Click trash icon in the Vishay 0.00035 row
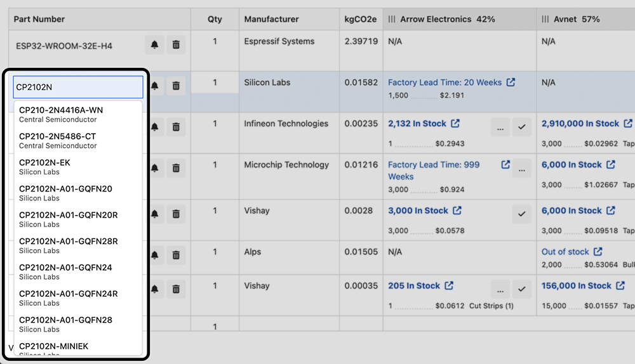 point(176,289)
